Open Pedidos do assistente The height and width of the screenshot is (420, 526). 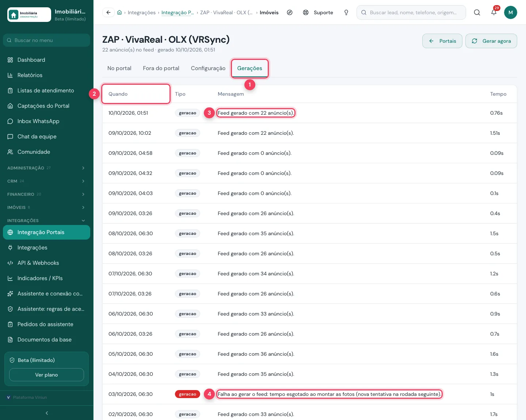tap(46, 324)
